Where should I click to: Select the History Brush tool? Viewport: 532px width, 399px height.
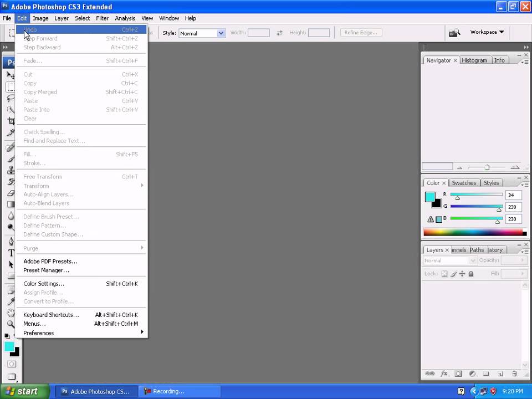[x=11, y=182]
